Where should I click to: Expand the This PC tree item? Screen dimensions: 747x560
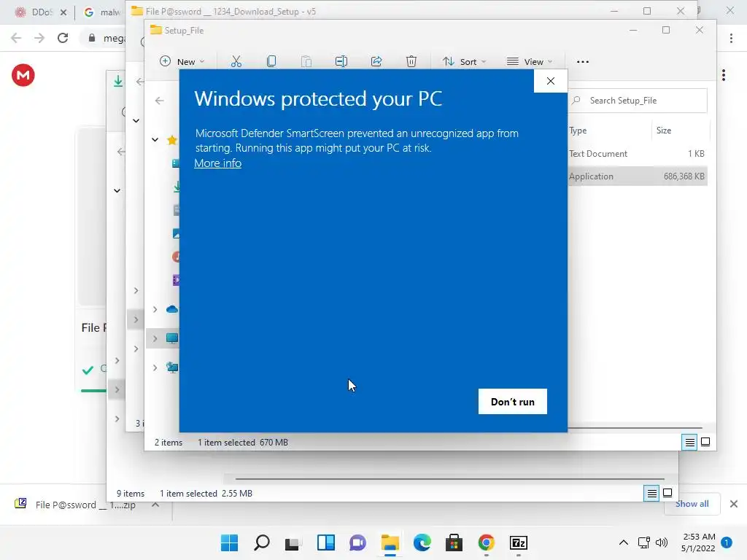(x=155, y=338)
